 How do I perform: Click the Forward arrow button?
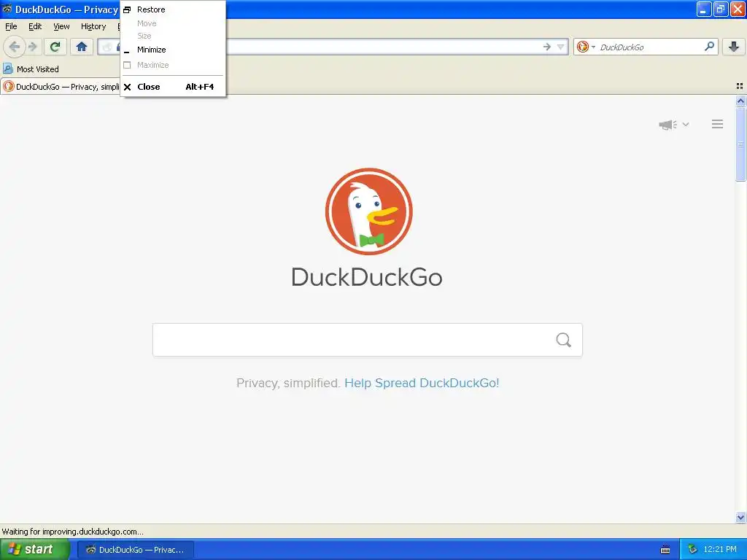pyautogui.click(x=32, y=47)
